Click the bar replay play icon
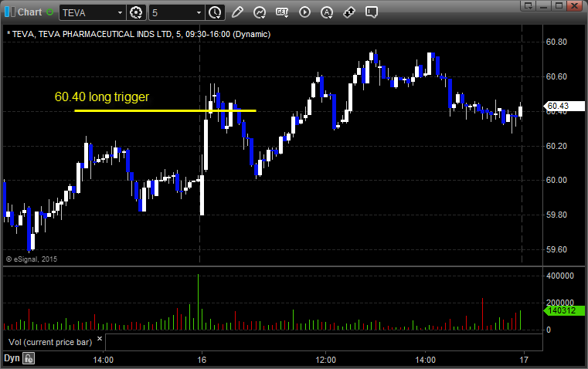588x369 pixels. (x=304, y=12)
